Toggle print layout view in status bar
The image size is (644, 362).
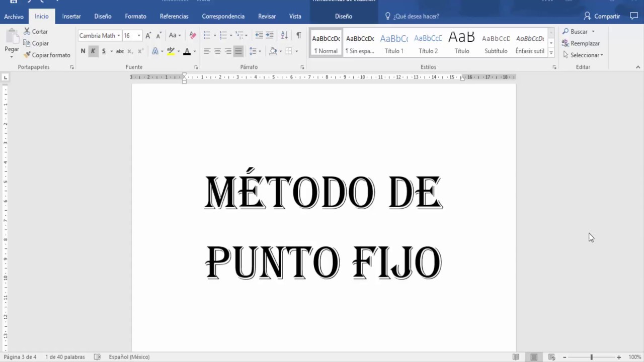[x=534, y=357]
